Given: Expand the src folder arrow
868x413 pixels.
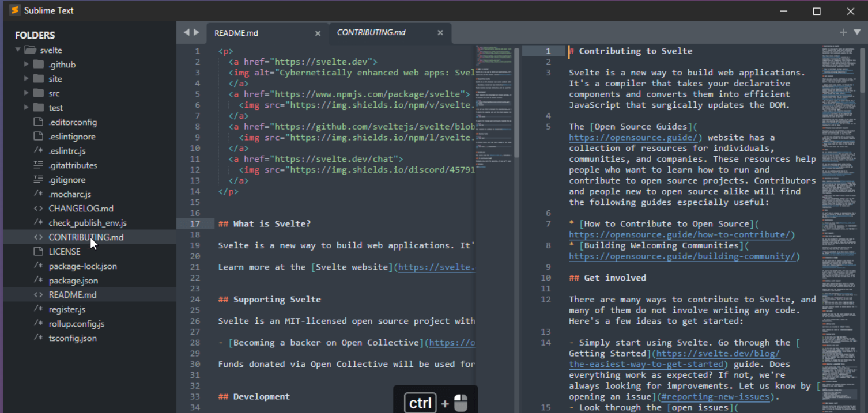Looking at the screenshot, I should tap(27, 93).
